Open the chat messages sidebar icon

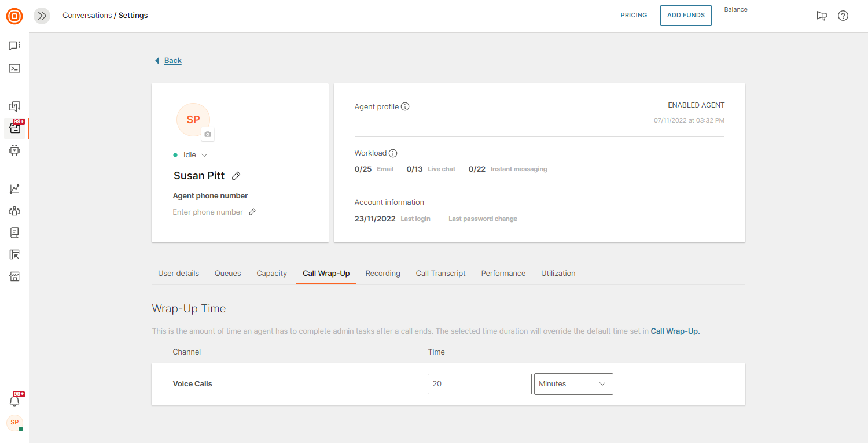pyautogui.click(x=14, y=46)
